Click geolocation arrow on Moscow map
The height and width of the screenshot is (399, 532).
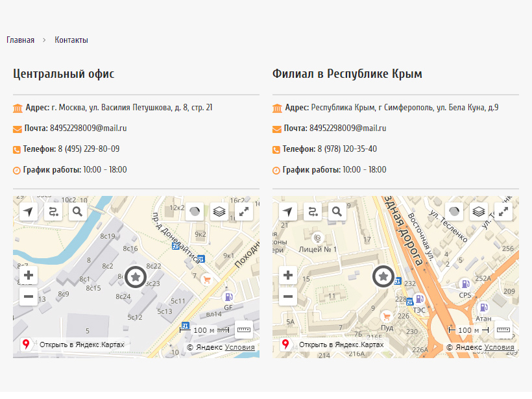pyautogui.click(x=29, y=212)
